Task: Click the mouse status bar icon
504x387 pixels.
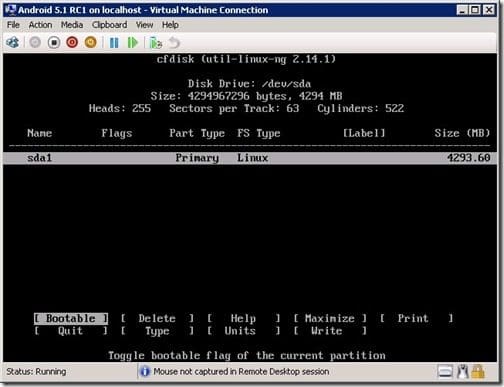Action: (463, 371)
